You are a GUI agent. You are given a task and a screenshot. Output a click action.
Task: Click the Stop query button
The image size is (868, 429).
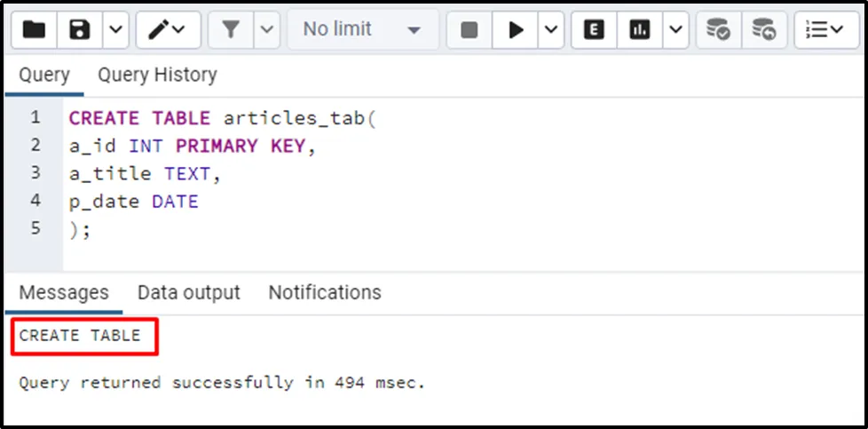tap(470, 30)
